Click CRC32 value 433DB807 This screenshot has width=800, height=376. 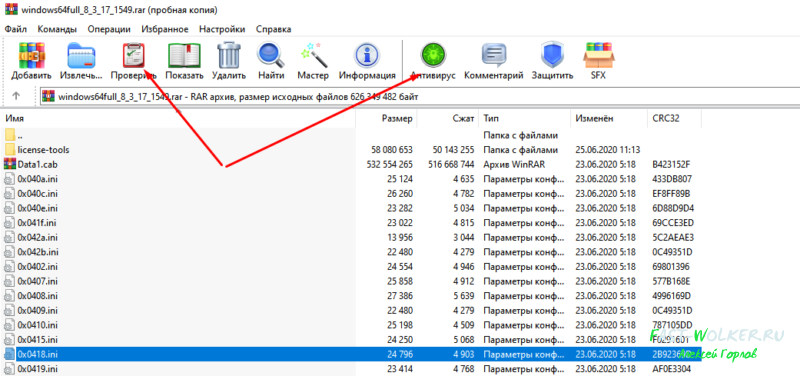673,179
